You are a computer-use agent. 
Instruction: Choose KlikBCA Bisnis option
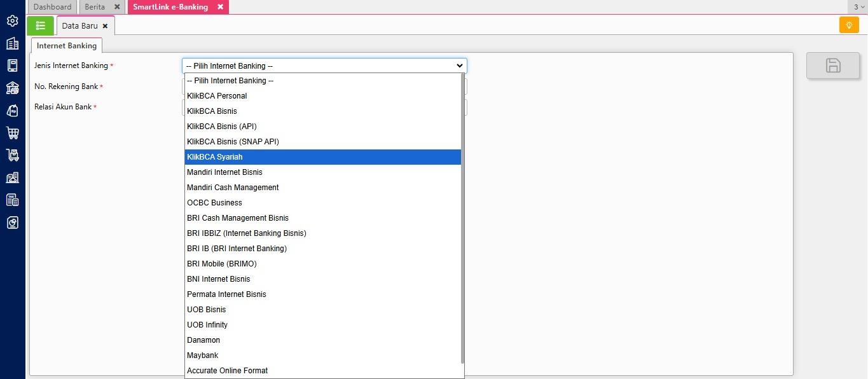coord(323,111)
